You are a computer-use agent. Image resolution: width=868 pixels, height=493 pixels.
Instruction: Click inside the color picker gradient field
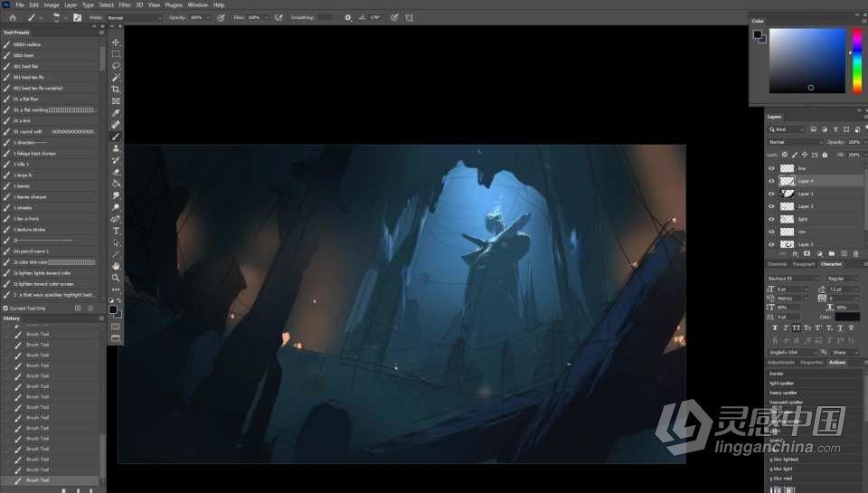pyautogui.click(x=807, y=61)
